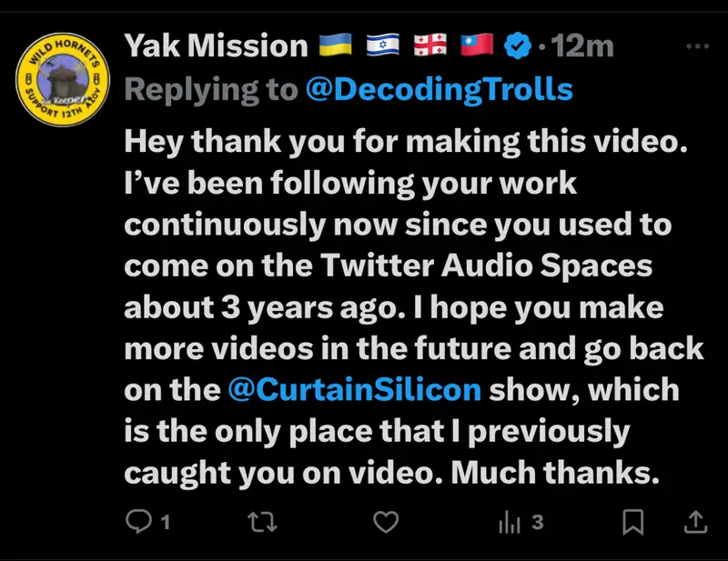
Task: Open the share arrow icon
Action: (x=694, y=522)
